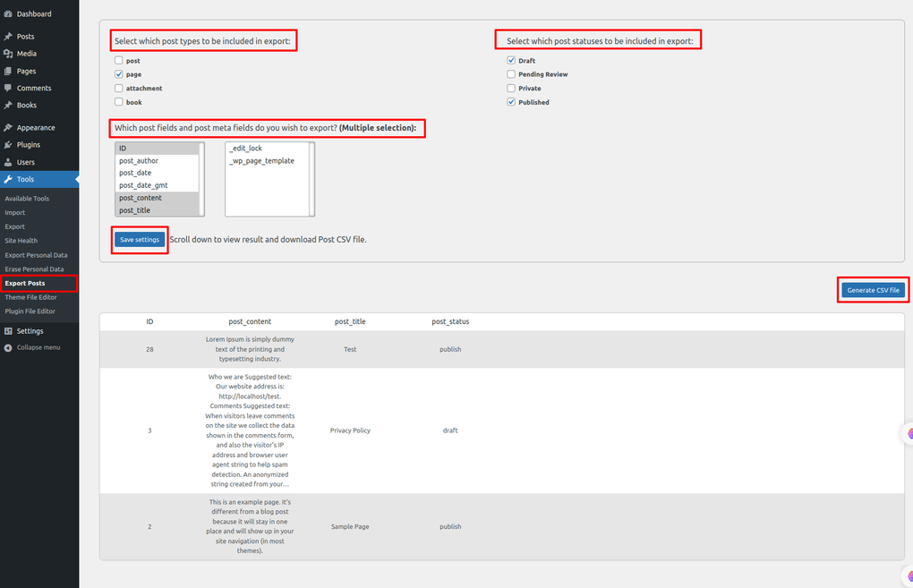Open Theme File Editor link
This screenshot has height=588, width=913.
click(x=30, y=297)
